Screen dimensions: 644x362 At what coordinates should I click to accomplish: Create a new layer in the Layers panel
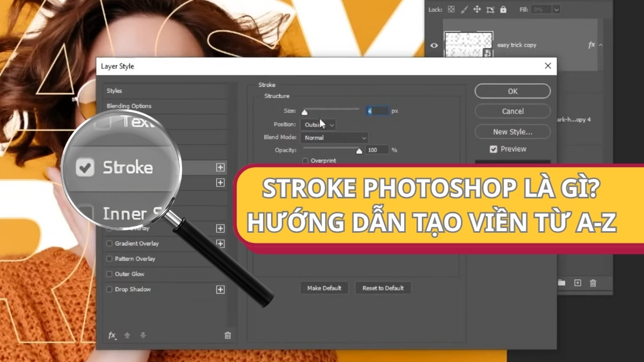click(577, 283)
